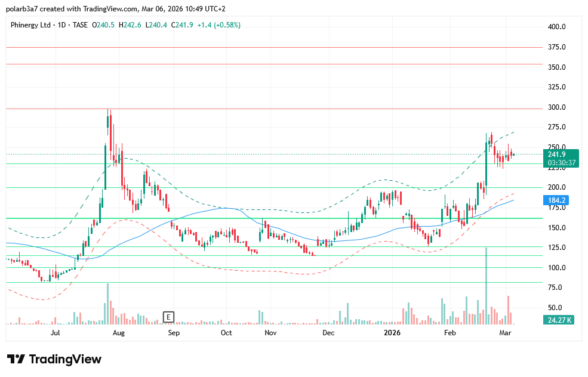Click the 350.0 price axis label
The height and width of the screenshot is (377, 588).
coord(556,67)
